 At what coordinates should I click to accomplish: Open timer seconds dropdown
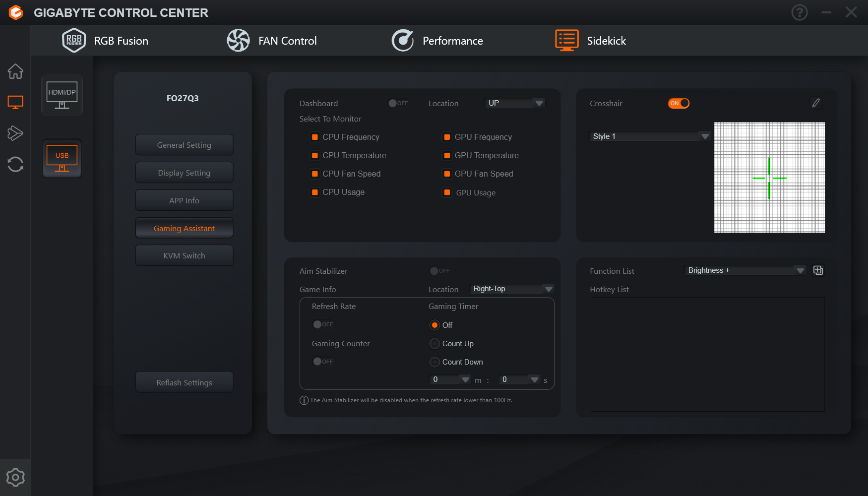coord(519,379)
